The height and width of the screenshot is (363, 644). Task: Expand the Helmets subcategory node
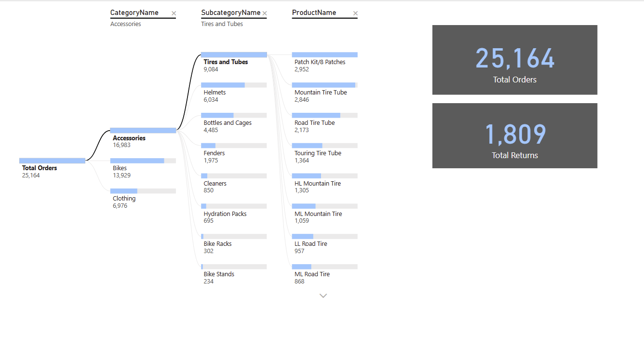click(234, 93)
